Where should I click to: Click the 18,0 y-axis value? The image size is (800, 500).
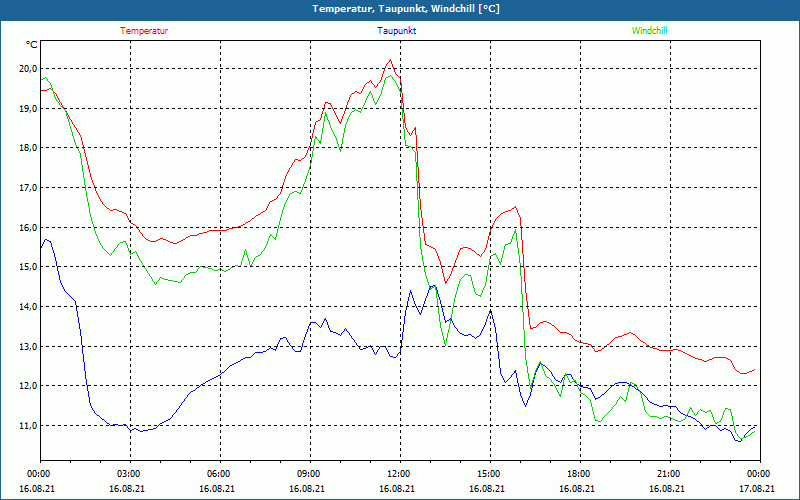point(28,148)
